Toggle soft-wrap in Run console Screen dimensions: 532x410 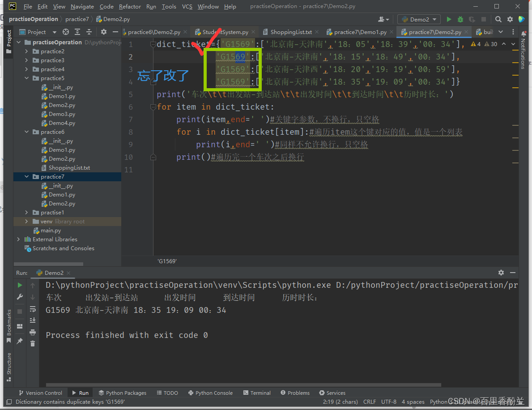tap(33, 309)
